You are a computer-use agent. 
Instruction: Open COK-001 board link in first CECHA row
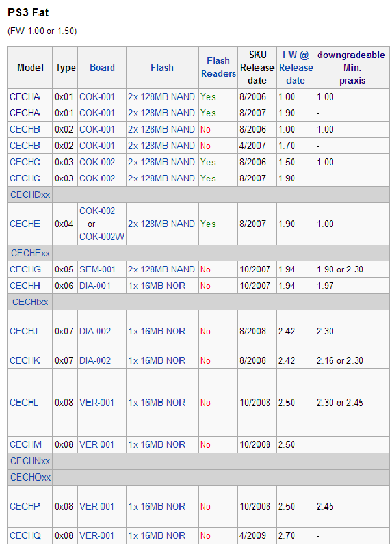[x=97, y=97]
